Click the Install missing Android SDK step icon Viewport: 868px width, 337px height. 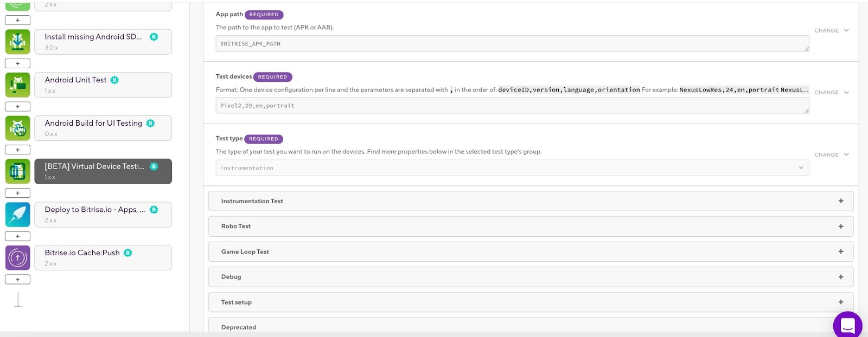point(18,42)
